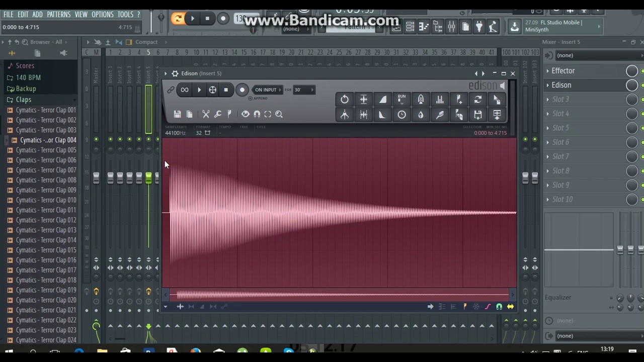644x362 pixels.
Task: Enable loop playback in Edison
Action: pos(185,90)
